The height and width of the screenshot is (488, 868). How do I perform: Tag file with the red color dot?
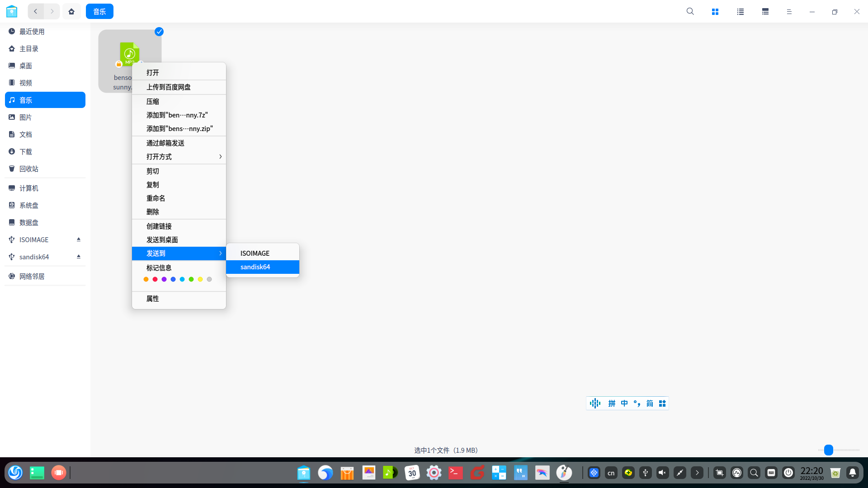click(x=155, y=279)
